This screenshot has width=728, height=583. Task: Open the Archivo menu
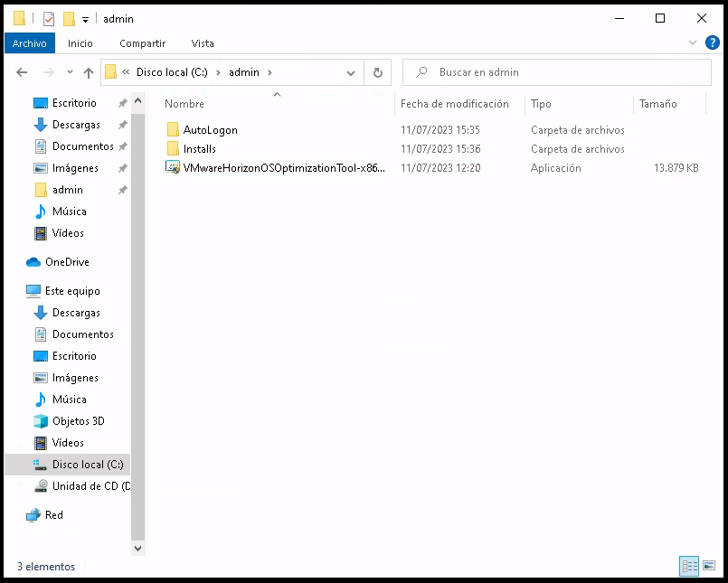(x=29, y=43)
